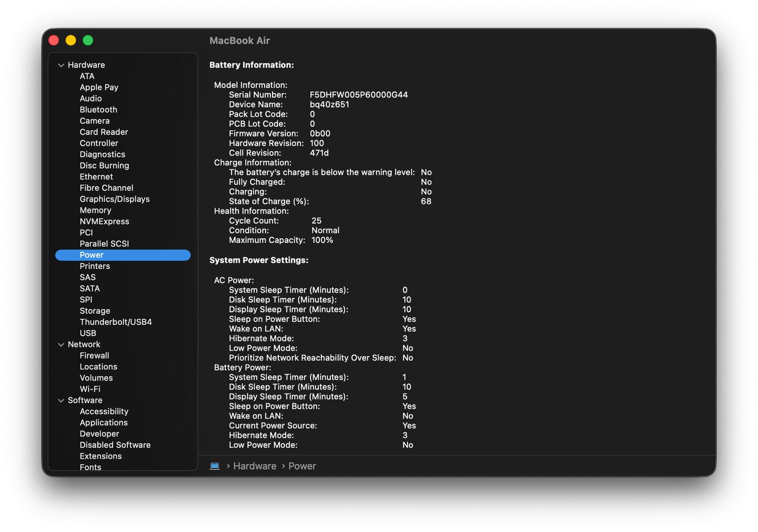Screen dimensions: 758x532
Task: Click the green full-screen window button
Action: [88, 40]
